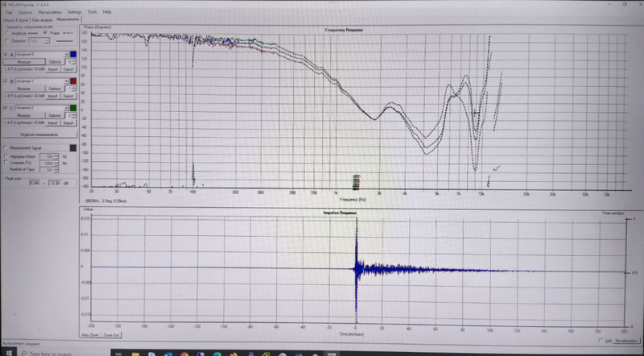The height and width of the screenshot is (356, 644).
Task: Click the HOLMImpulse app icon in title bar
Action: (3, 4)
